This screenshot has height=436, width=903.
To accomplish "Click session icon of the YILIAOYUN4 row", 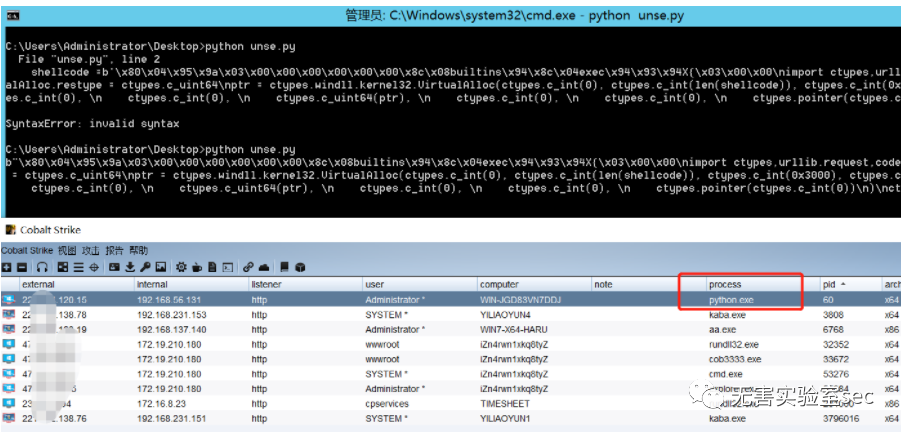I will coord(8,314).
